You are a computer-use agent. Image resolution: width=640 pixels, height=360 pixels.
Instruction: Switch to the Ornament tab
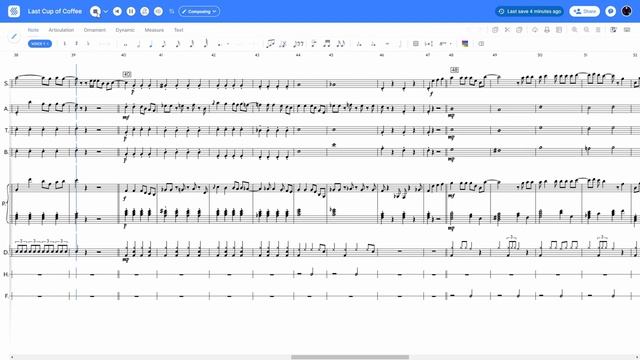coord(95,30)
